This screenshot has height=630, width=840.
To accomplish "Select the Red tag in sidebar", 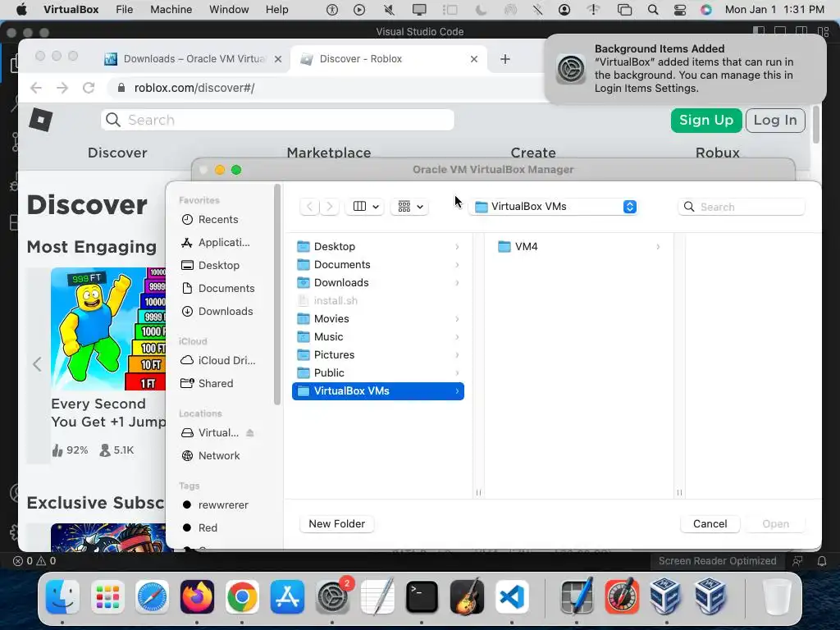I will pos(208,528).
